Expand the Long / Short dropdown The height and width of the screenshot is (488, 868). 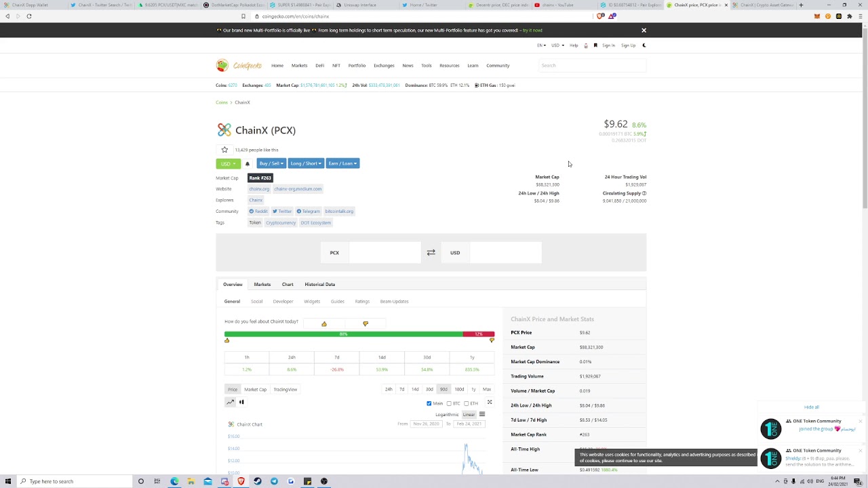tap(306, 163)
